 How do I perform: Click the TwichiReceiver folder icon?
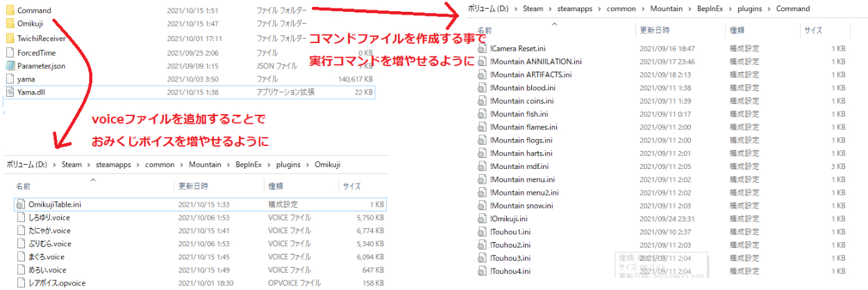tap(9, 38)
